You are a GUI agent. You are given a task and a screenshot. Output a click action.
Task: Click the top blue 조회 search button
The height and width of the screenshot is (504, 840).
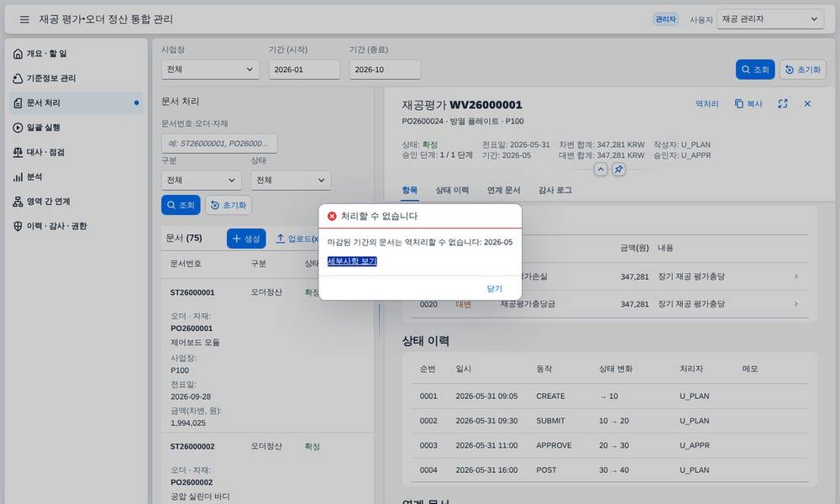pos(755,70)
